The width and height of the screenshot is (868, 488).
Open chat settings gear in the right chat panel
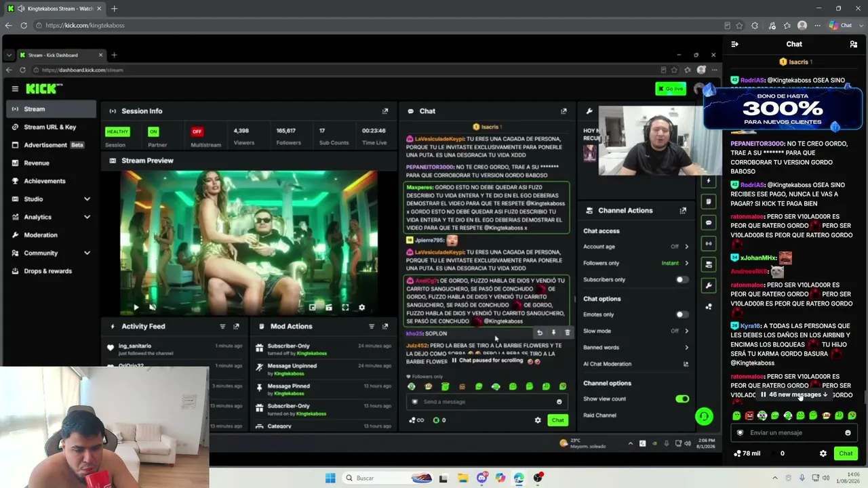[823, 453]
